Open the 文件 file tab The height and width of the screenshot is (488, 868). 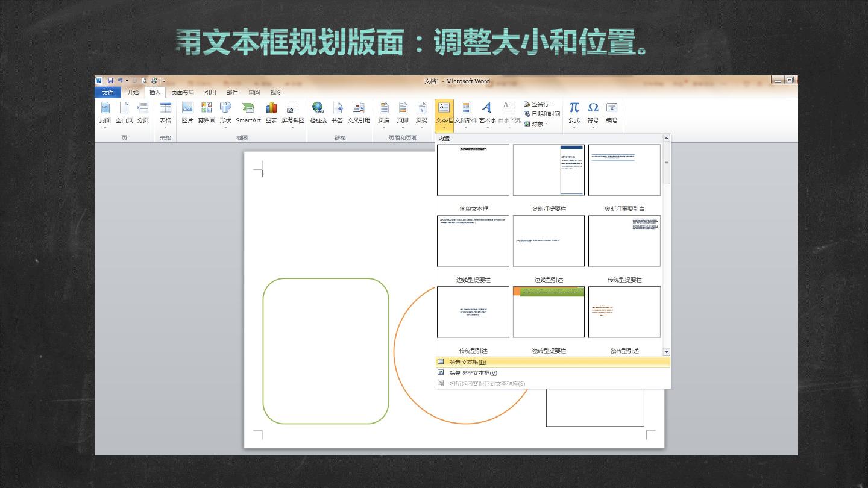click(x=108, y=92)
